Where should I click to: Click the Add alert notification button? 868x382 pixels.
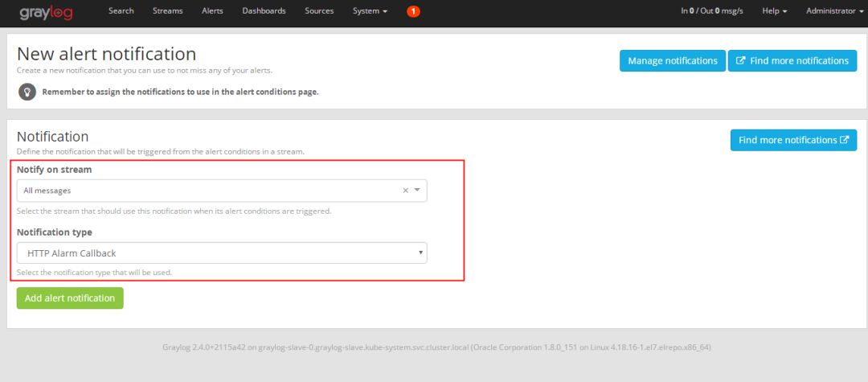point(70,298)
